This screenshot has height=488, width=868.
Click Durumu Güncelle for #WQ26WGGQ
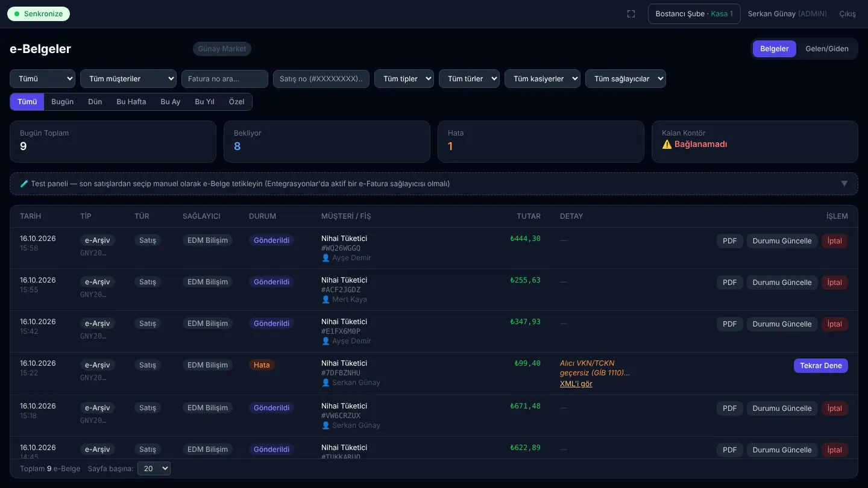click(x=782, y=241)
